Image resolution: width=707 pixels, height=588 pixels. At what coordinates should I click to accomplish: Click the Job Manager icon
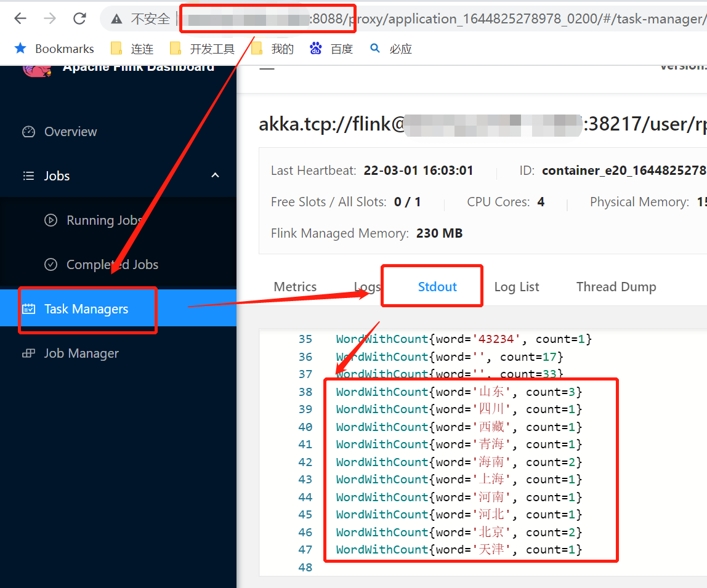28,353
